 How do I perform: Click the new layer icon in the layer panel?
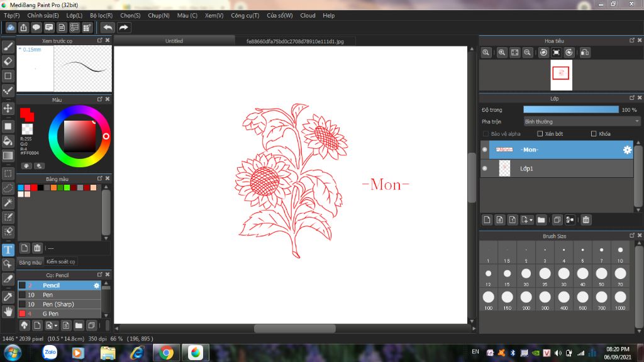[487, 220]
